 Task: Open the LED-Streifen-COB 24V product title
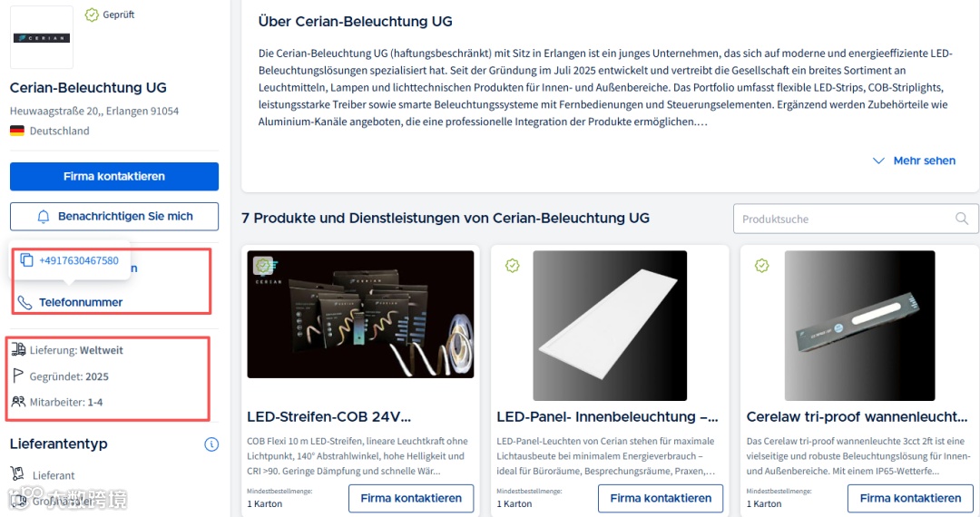[x=328, y=416]
